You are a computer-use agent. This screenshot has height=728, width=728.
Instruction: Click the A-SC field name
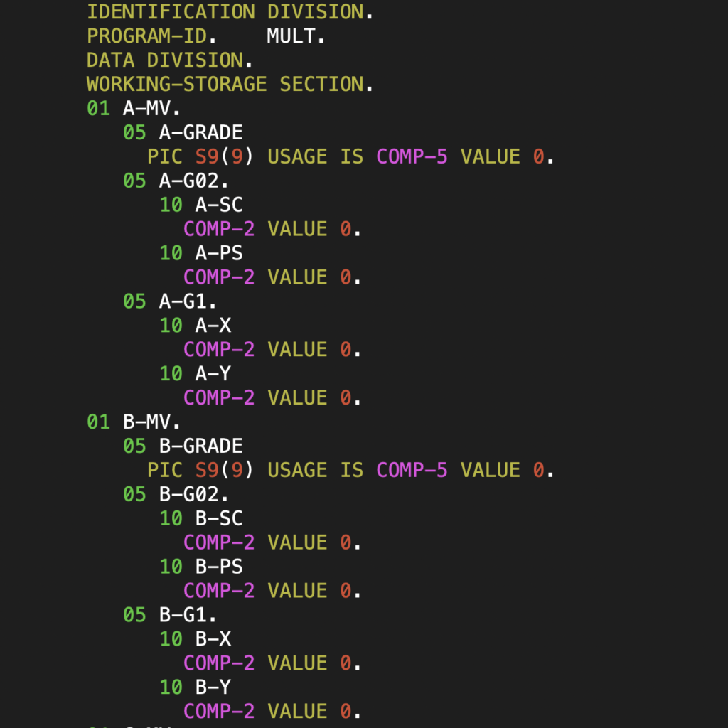[219, 205]
